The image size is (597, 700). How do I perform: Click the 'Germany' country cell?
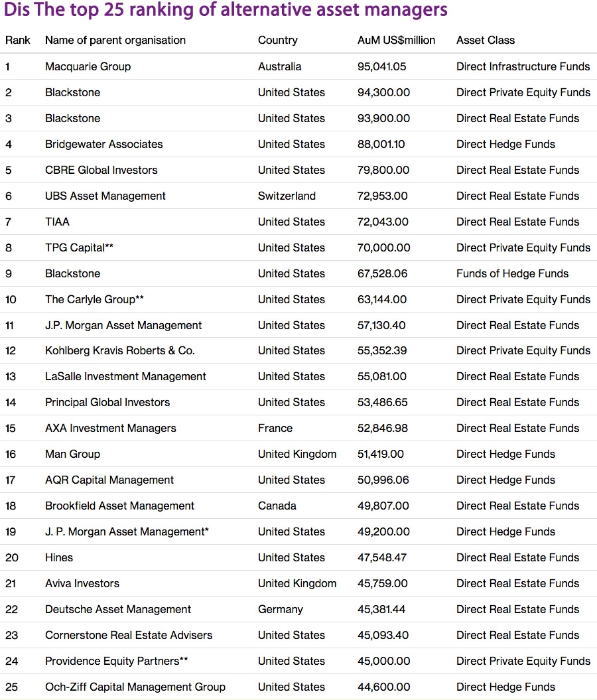(x=280, y=609)
